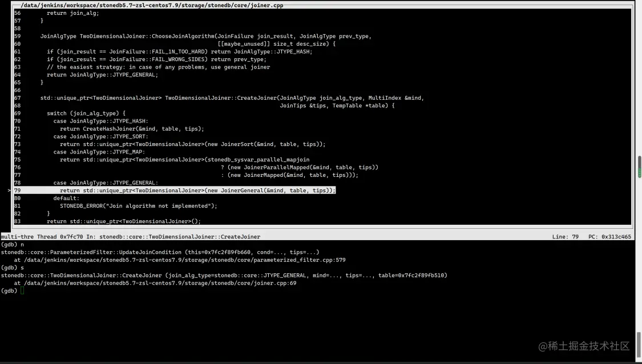Click the upper vertical scrollbar thumb

[639, 167]
